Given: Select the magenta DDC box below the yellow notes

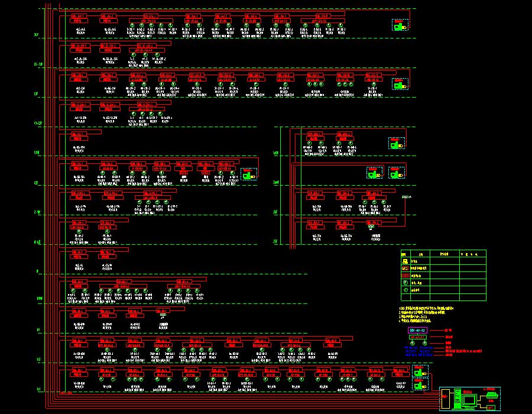Looking at the screenshot, I should point(417,330).
